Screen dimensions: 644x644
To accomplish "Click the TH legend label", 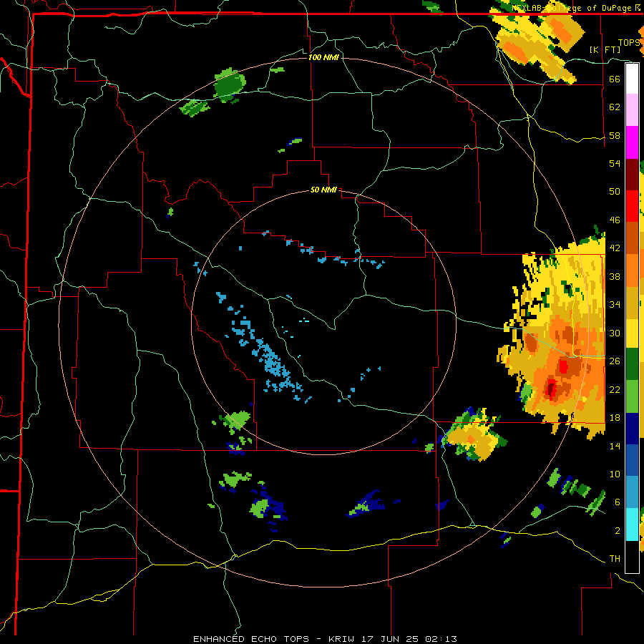I will [615, 559].
